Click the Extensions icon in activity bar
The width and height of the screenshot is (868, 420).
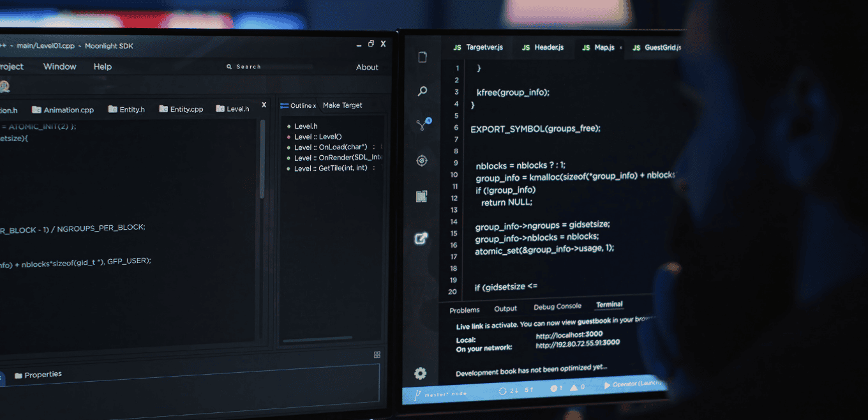(x=421, y=197)
